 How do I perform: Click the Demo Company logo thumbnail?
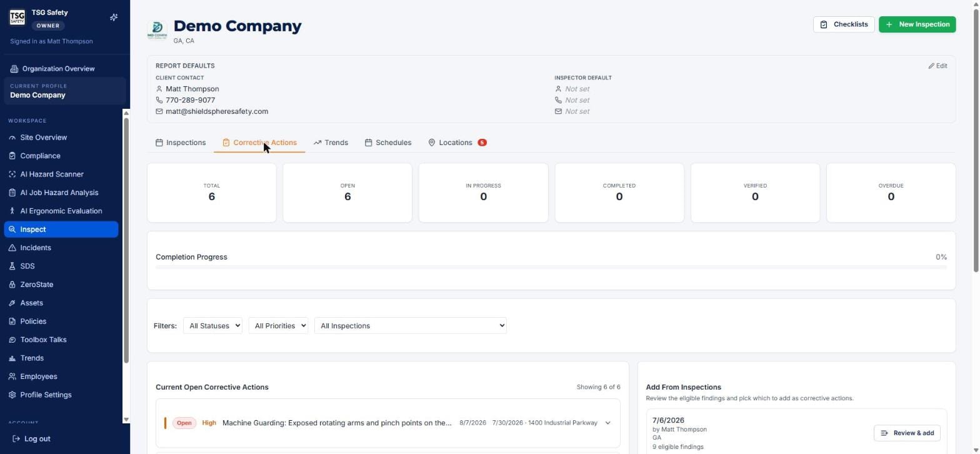click(x=157, y=29)
